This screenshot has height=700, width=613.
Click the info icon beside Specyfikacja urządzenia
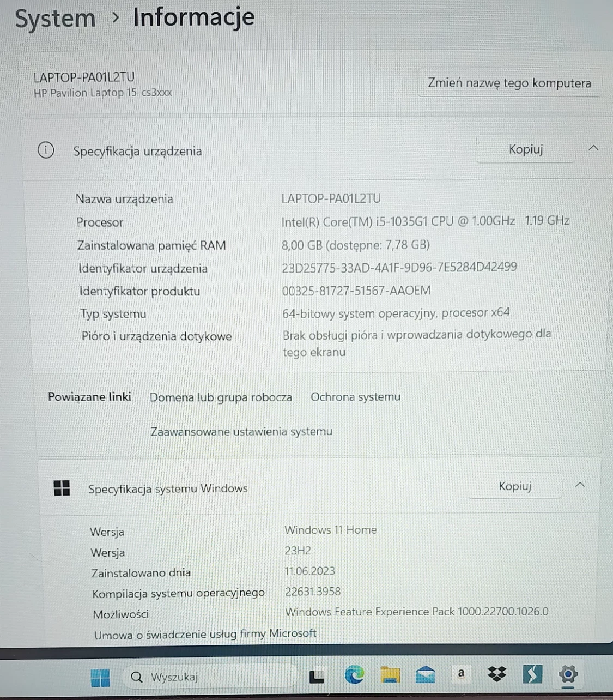[46, 150]
